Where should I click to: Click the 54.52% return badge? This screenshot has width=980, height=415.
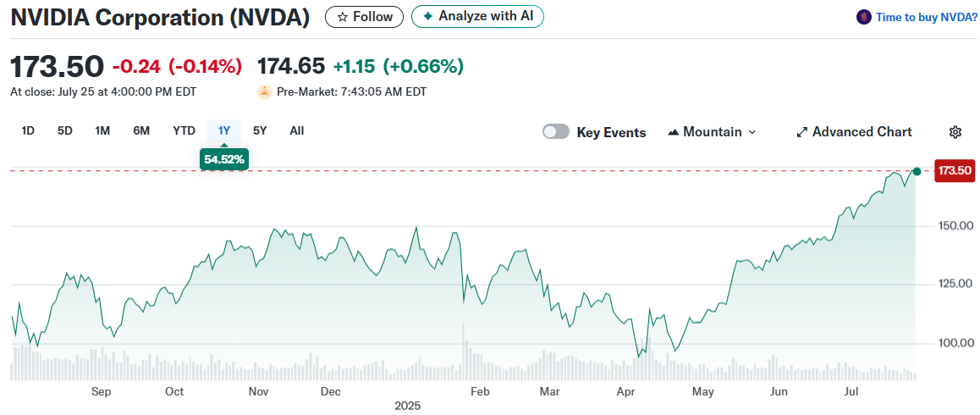(224, 159)
